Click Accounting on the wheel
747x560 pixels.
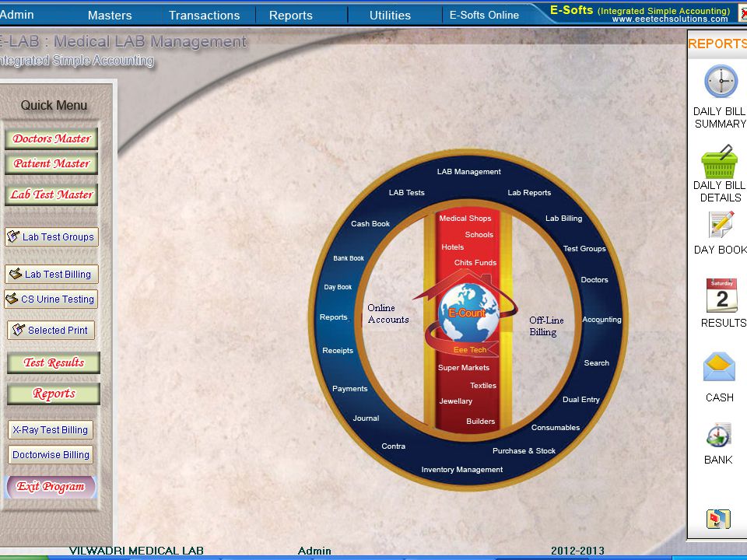pos(601,320)
